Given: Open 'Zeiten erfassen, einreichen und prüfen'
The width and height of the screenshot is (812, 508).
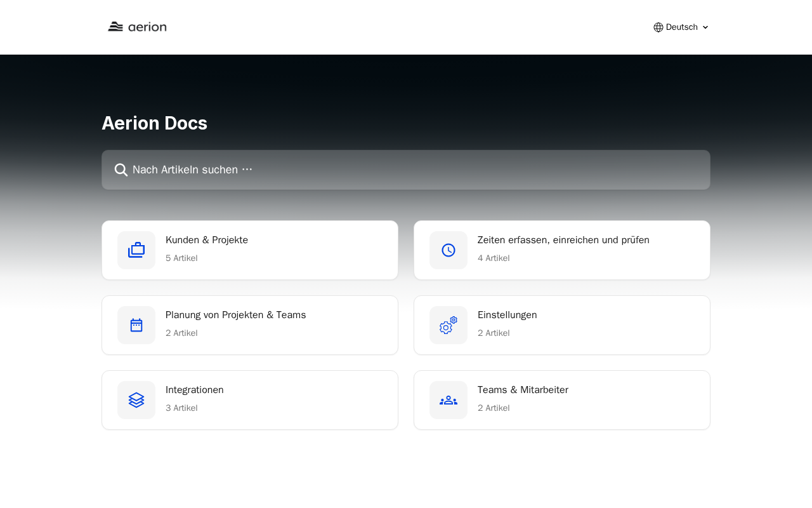Looking at the screenshot, I should 563,240.
